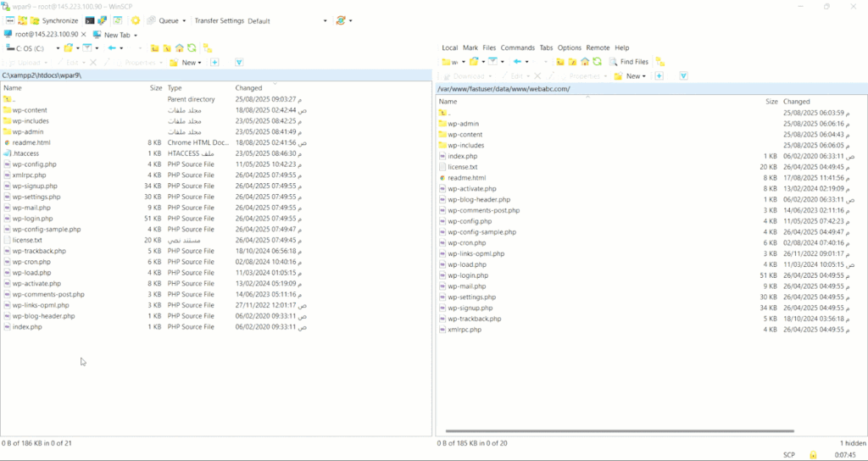The height and width of the screenshot is (461, 868).
Task: Open the New dropdown in the remote panel
Action: tap(634, 76)
